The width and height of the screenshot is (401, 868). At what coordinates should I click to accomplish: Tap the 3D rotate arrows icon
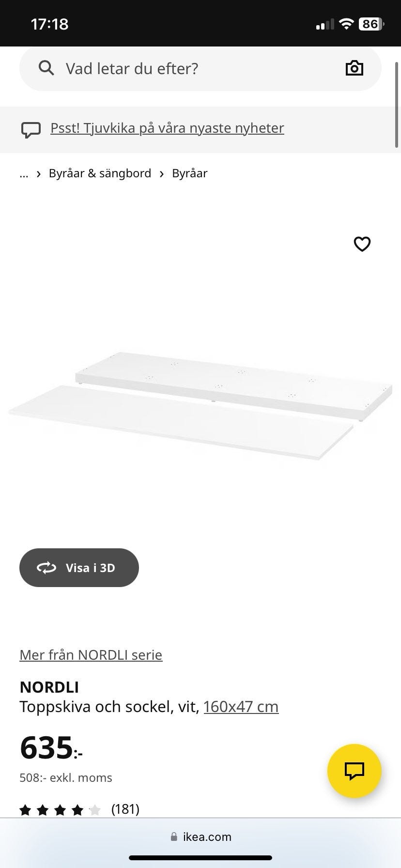point(46,568)
